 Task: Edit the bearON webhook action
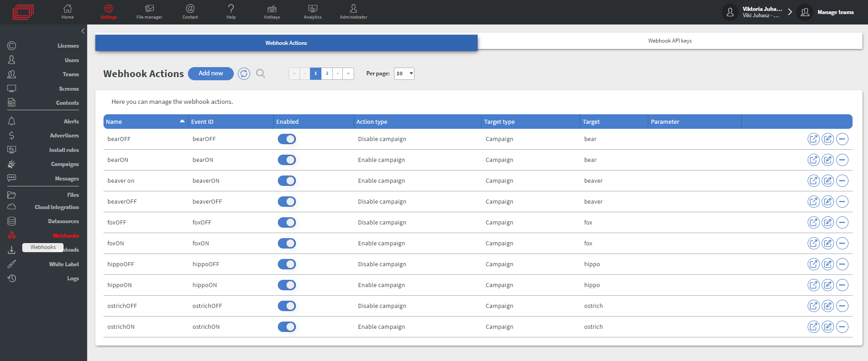coord(828,160)
